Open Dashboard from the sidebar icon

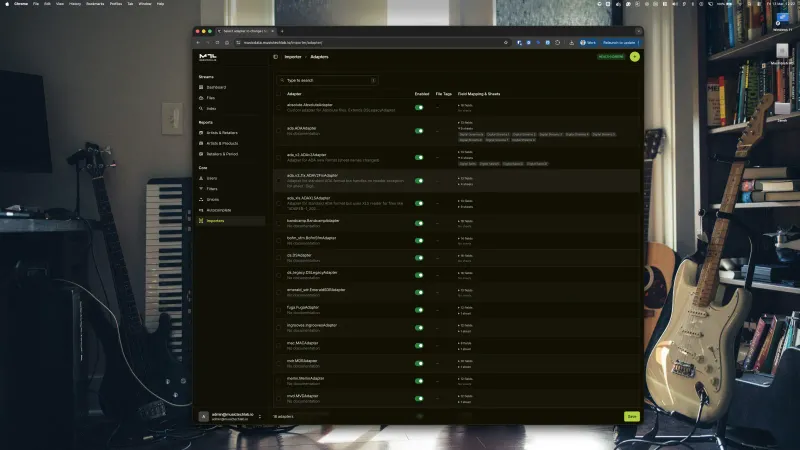[x=202, y=87]
